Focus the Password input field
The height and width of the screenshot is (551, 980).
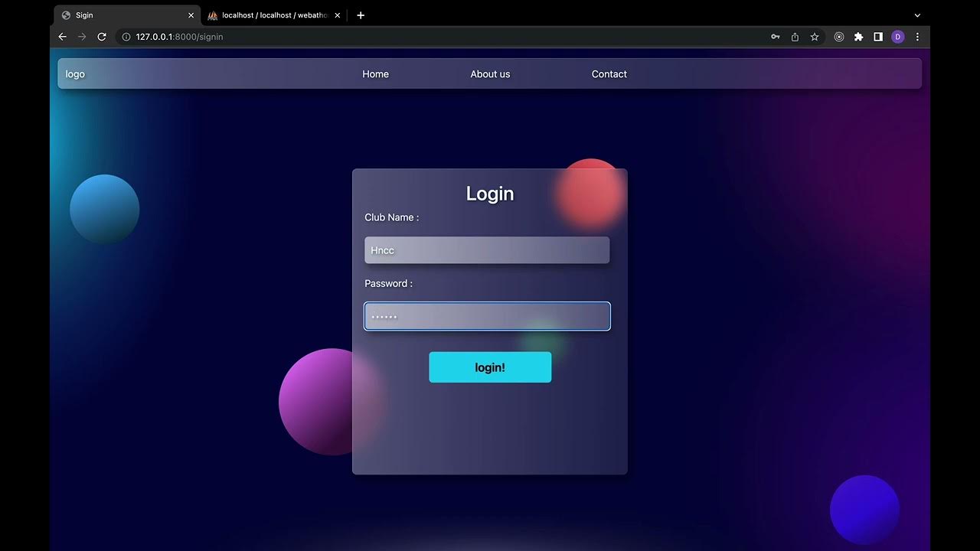tap(487, 316)
